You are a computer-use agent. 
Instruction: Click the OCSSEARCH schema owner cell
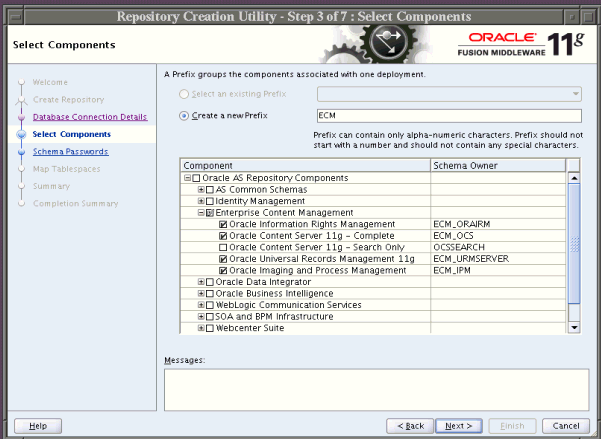498,247
